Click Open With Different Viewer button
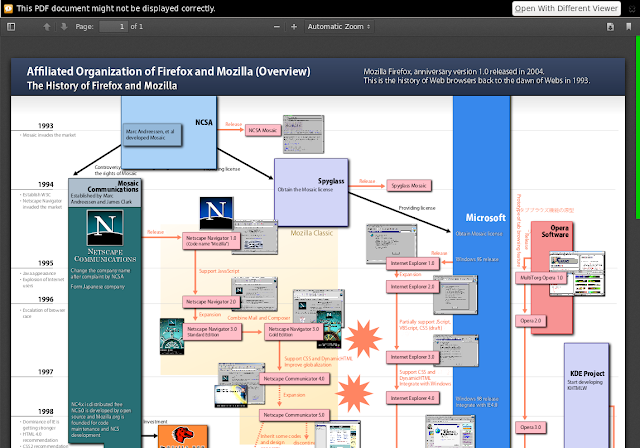This screenshot has height=448, width=640. pos(566,8)
